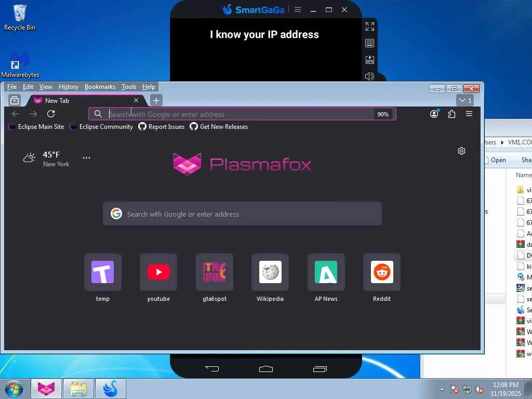Open the Plasmafox application hamburger menu
The image size is (532, 399).
469,114
